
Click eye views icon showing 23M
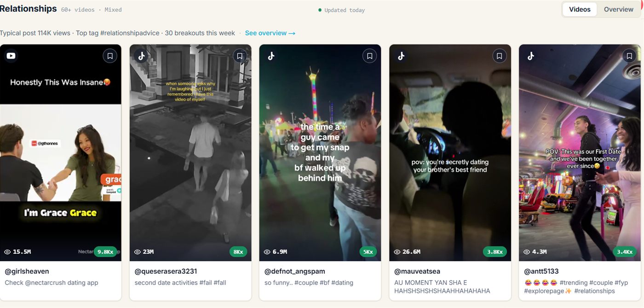138,252
